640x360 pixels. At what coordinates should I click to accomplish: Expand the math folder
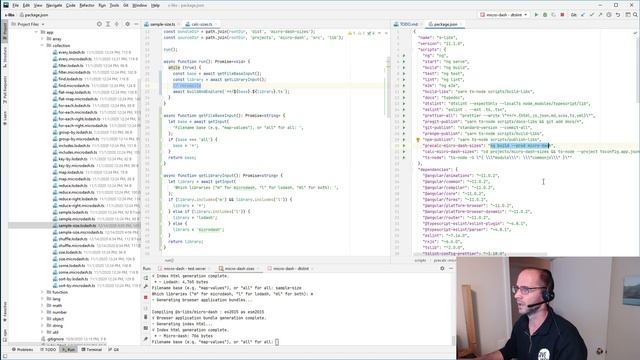pos(42,305)
